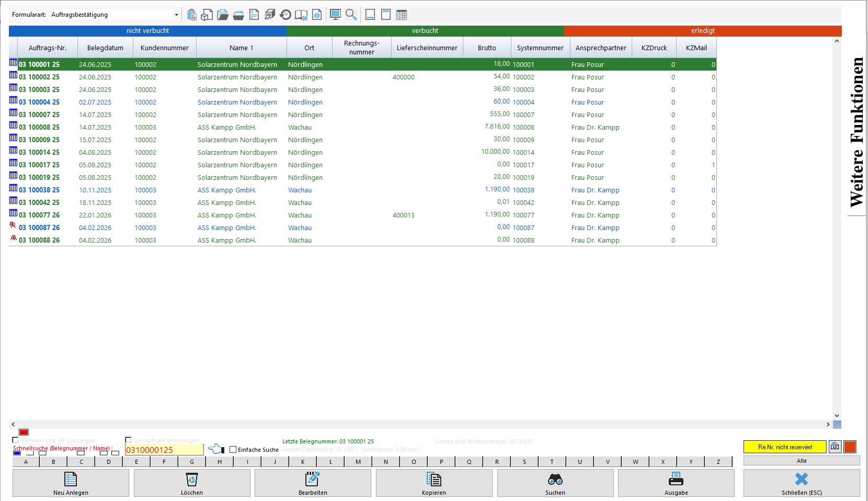868x501 pixels.
Task: Sort by the Belegdatum column header
Action: pyautogui.click(x=105, y=48)
